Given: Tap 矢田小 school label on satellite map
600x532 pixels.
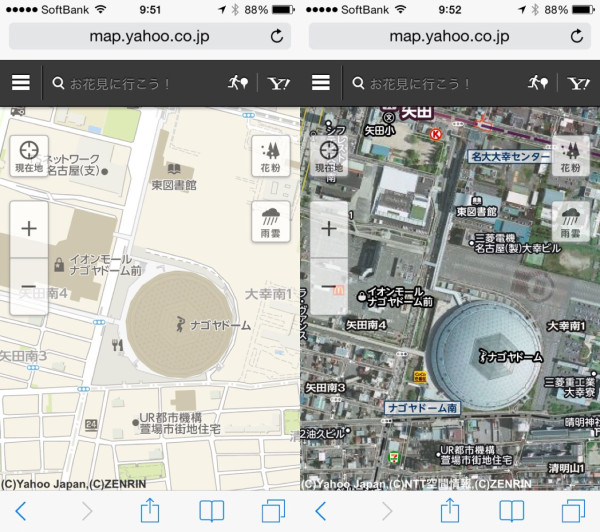Looking at the screenshot, I should coord(379,131).
